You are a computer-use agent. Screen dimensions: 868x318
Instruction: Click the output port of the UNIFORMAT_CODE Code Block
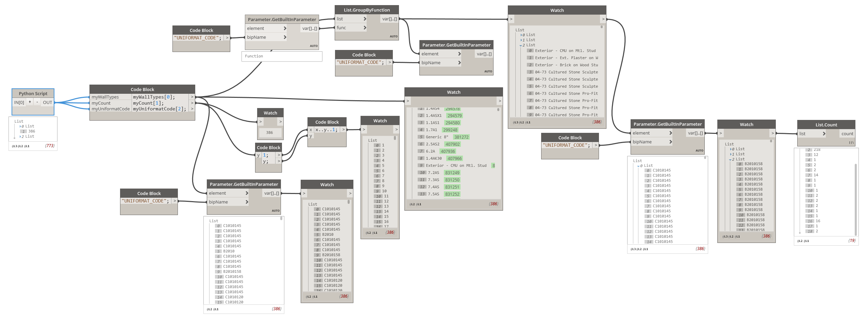pos(227,38)
